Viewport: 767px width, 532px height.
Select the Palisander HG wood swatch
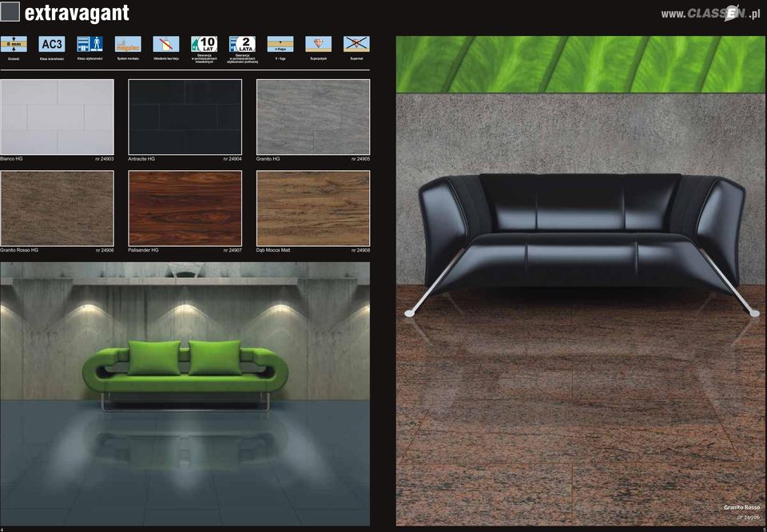pos(185,208)
